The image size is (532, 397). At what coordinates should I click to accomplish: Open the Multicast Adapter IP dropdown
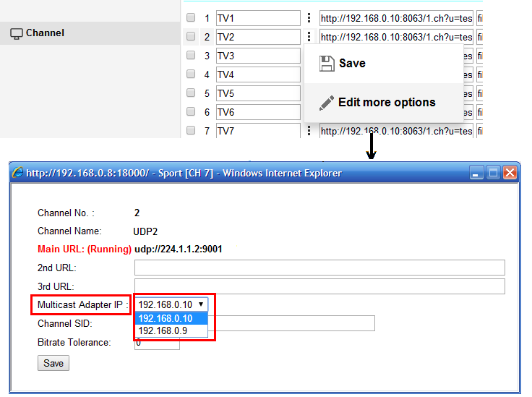[x=171, y=304]
